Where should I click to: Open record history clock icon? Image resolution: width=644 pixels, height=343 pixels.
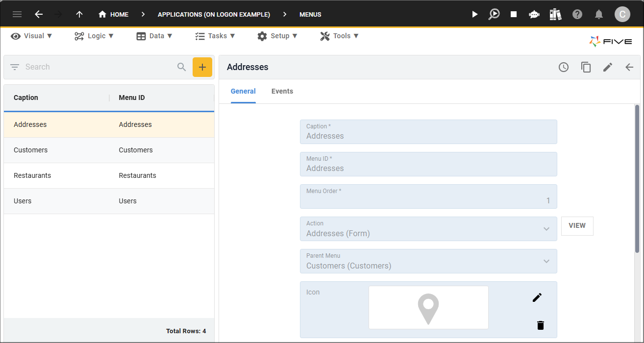point(564,67)
